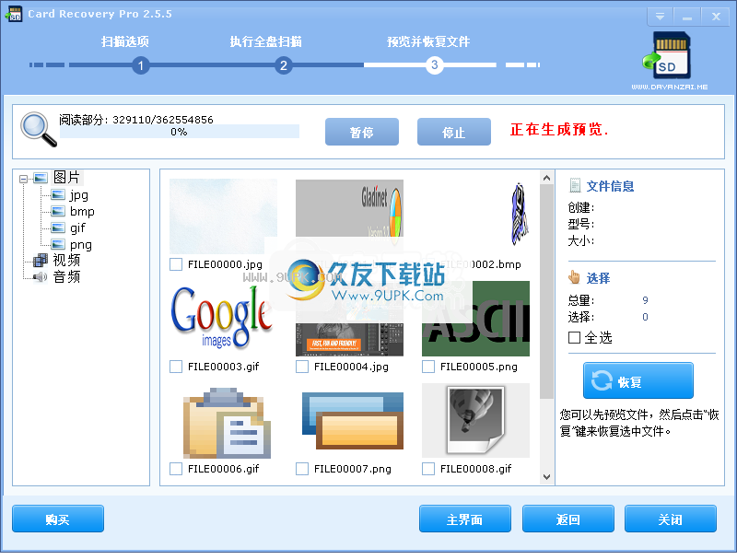Click step circle number 1
The image size is (737, 560).
pyautogui.click(x=141, y=65)
